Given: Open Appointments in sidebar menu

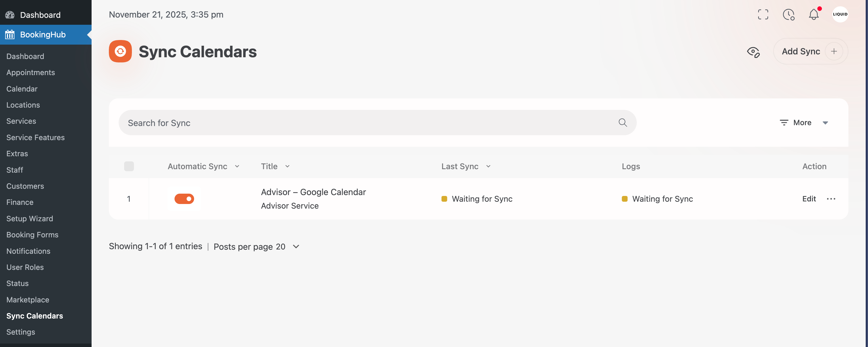Looking at the screenshot, I should pyautogui.click(x=31, y=72).
